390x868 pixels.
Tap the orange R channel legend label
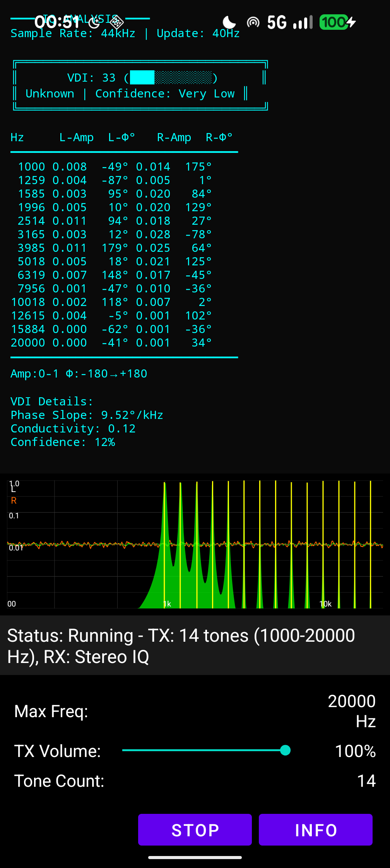tap(14, 501)
